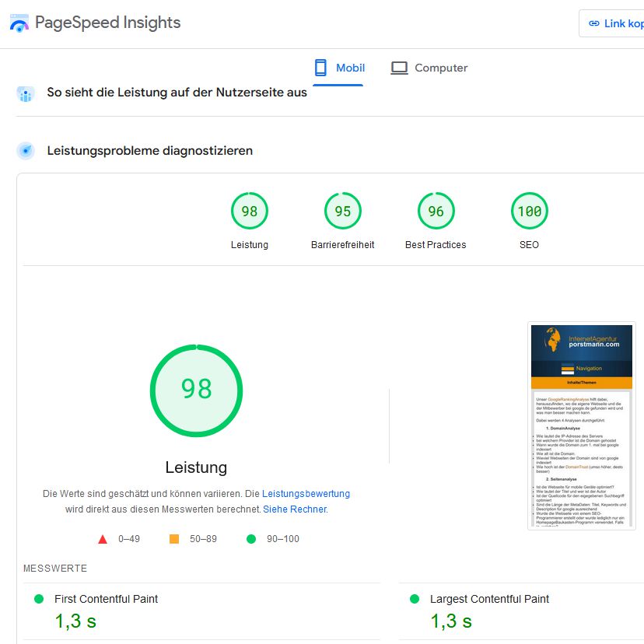Click the Barrierefreiheit label
Screen dimensions: 644x644
coord(342,245)
